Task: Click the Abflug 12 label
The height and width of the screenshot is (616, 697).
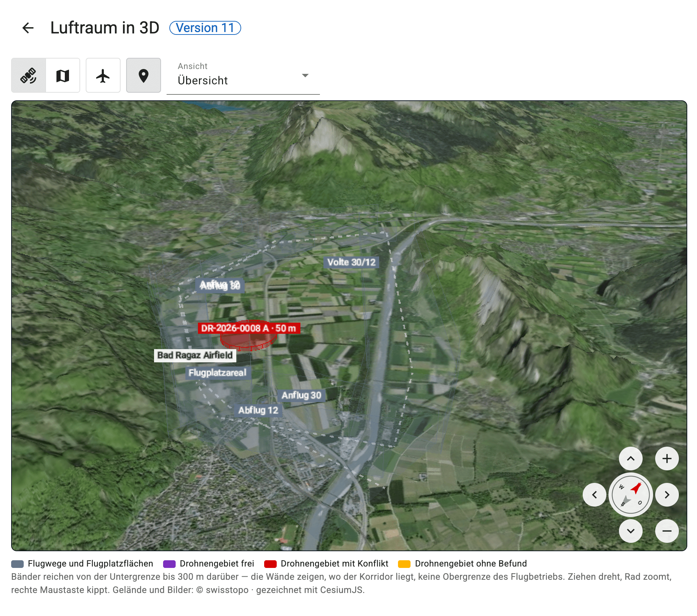Action: 258,410
